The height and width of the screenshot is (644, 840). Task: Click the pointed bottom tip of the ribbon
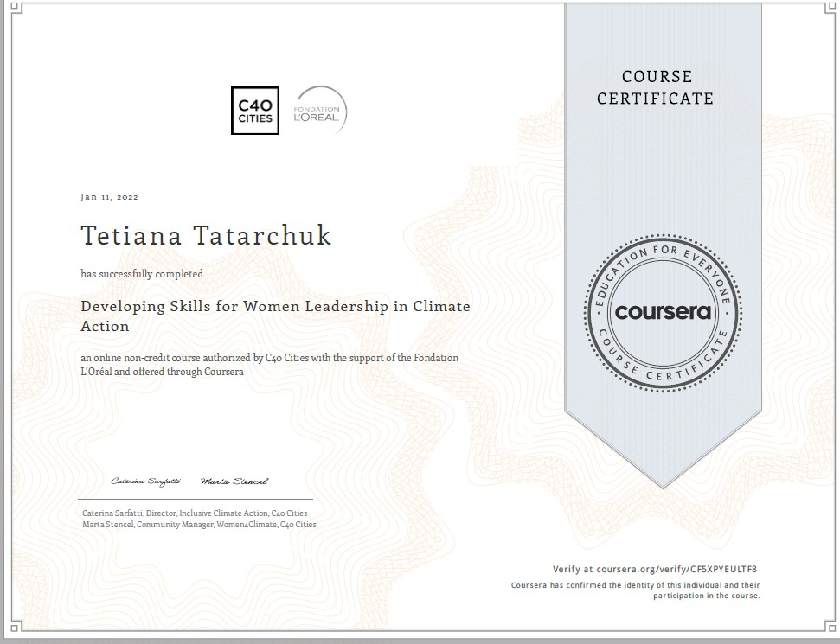tap(664, 484)
